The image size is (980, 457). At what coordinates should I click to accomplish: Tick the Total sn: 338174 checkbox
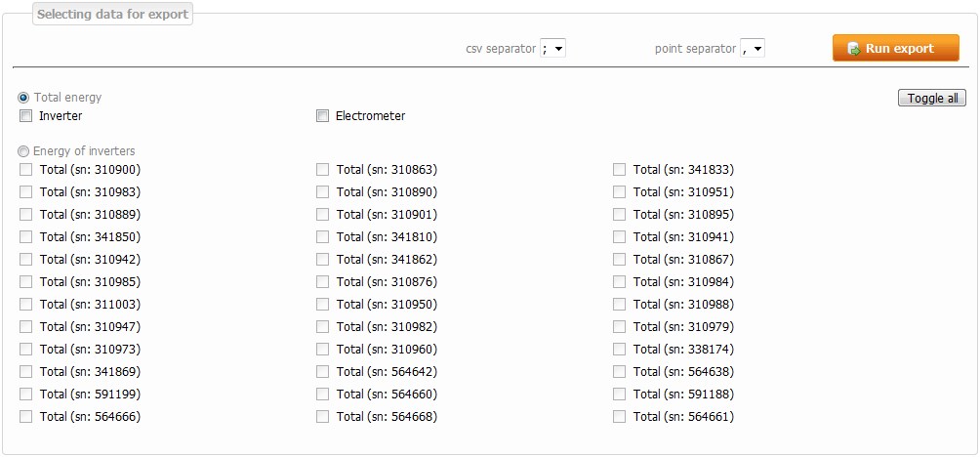(620, 350)
